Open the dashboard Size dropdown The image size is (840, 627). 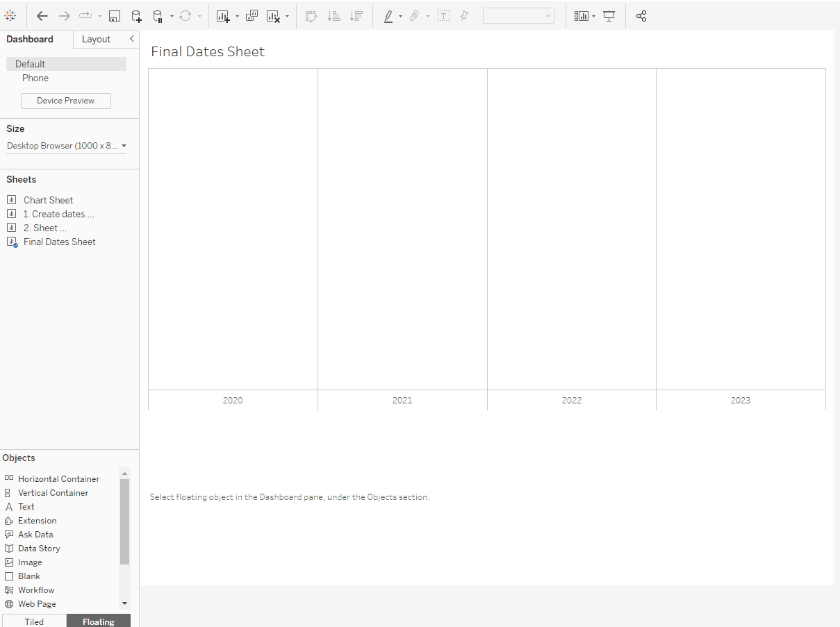pyautogui.click(x=66, y=145)
